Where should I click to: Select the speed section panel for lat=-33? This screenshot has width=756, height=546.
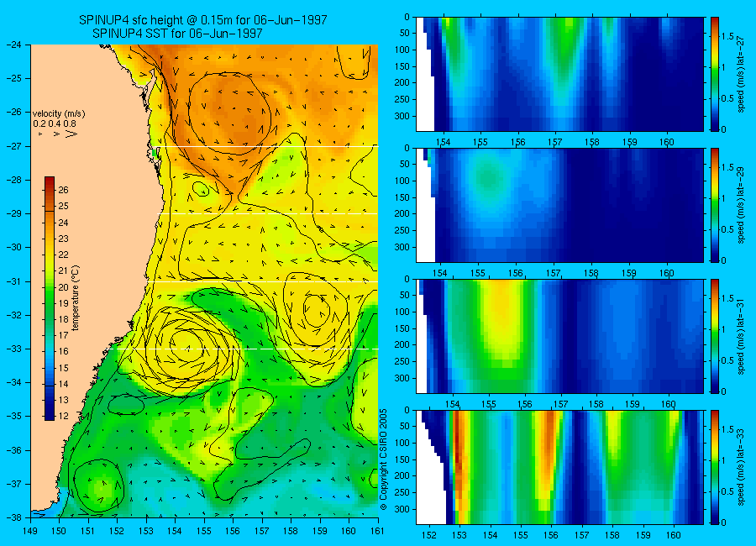(559, 467)
